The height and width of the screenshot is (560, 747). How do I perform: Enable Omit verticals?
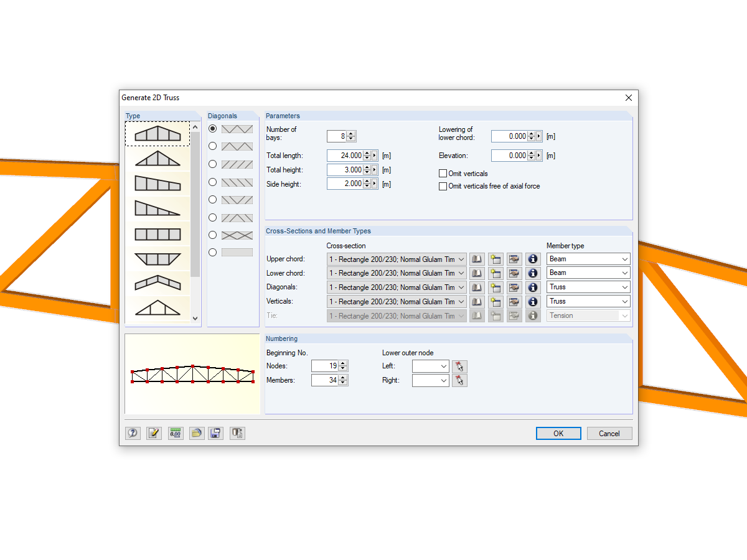(x=442, y=173)
